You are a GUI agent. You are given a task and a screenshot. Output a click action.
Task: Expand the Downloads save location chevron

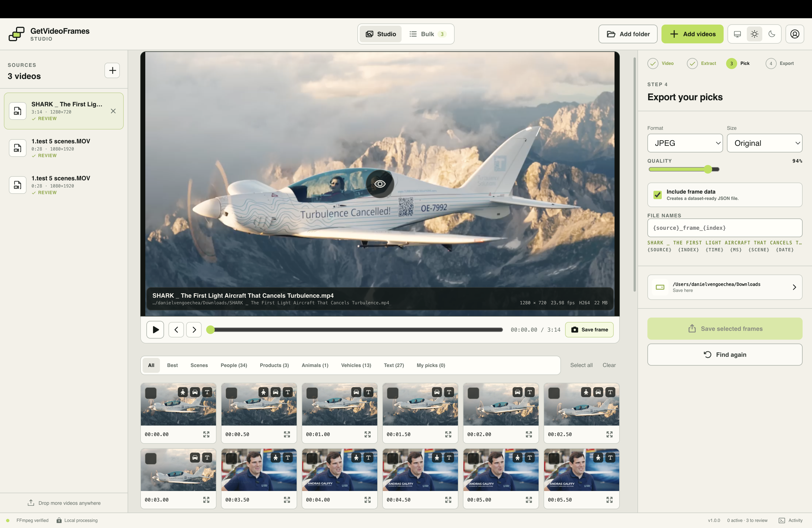794,287
